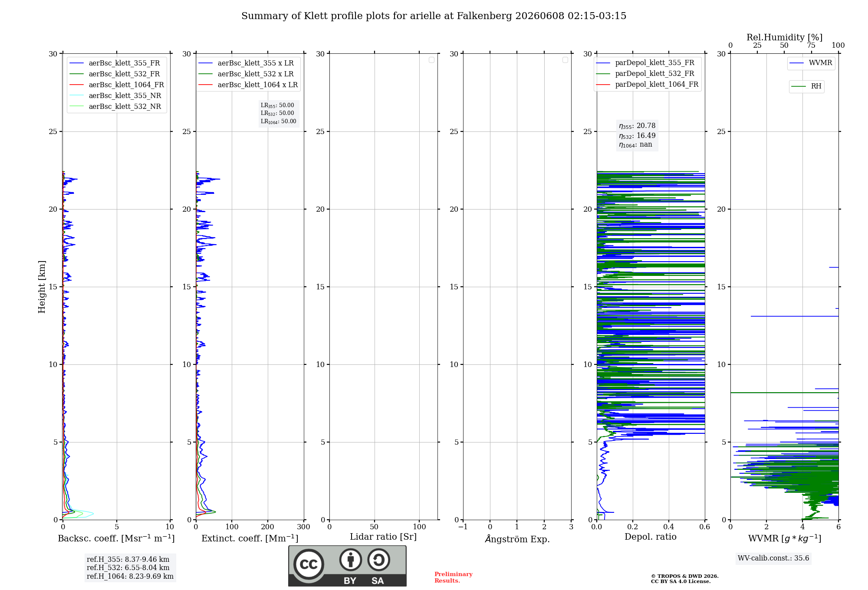Image resolution: width=868 pixels, height=590 pixels.
Task: Click the share-alike circular arrow icon
Action: tap(378, 560)
